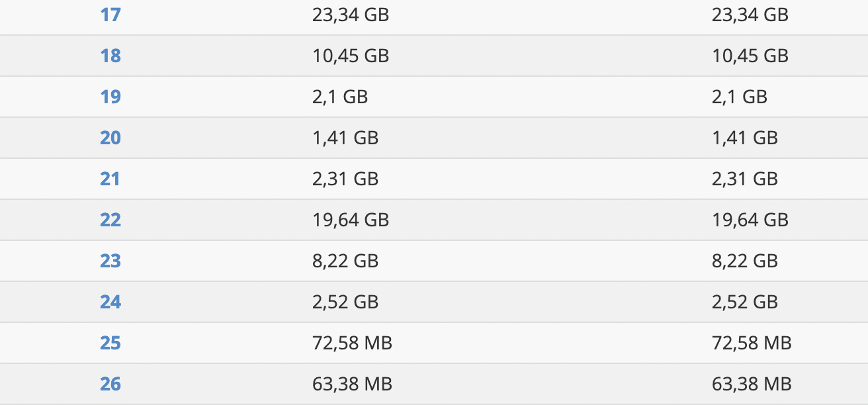This screenshot has width=868, height=405.
Task: Select the rightmost 19,64 GB value
Action: pyautogui.click(x=750, y=220)
